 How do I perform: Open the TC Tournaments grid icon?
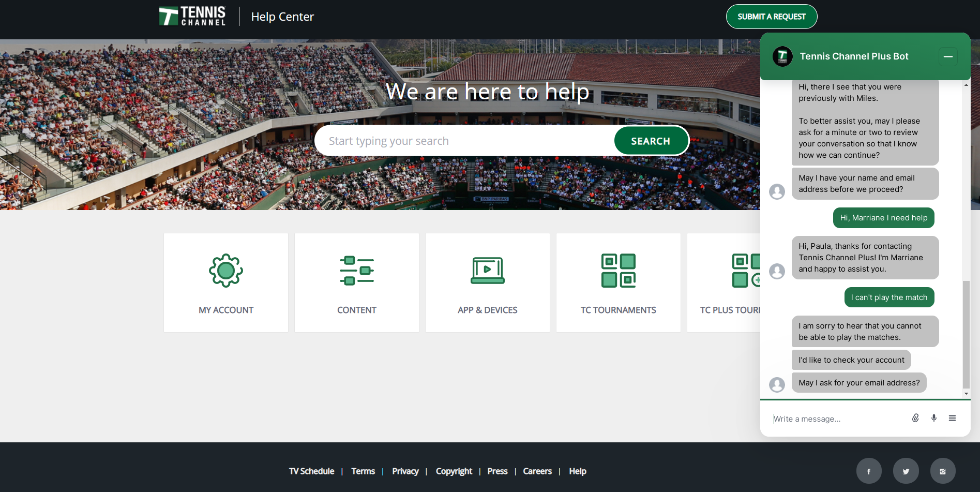click(619, 271)
